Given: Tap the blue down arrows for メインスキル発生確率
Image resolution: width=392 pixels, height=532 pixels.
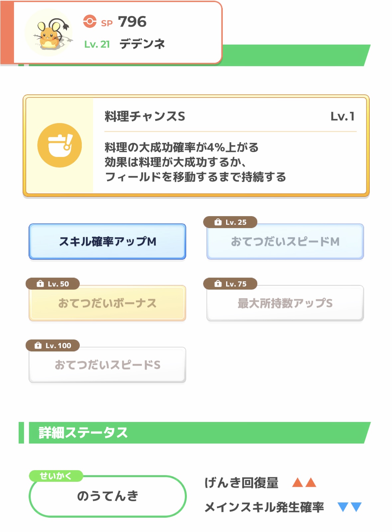Looking at the screenshot, I should (349, 507).
